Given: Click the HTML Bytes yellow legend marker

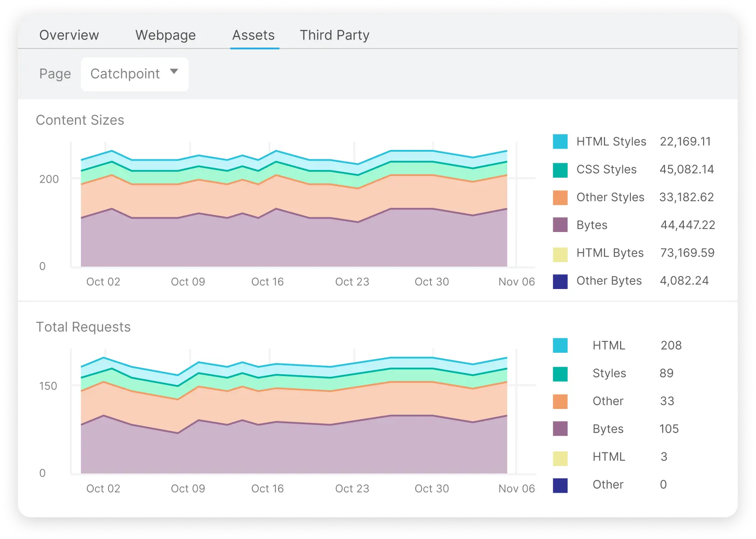Looking at the screenshot, I should coord(560,253).
